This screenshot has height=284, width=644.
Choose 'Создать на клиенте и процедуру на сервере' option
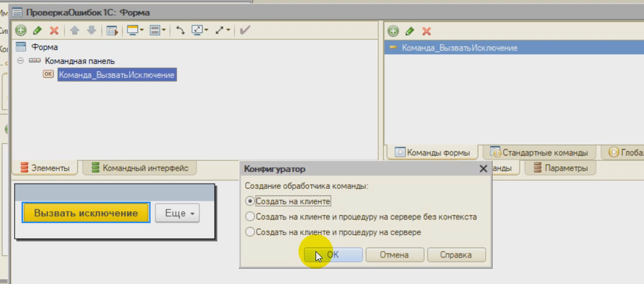click(250, 232)
